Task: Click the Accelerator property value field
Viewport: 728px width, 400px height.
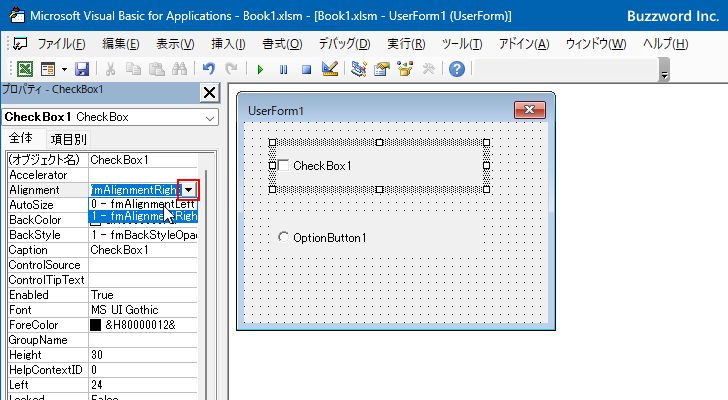Action: pyautogui.click(x=143, y=175)
